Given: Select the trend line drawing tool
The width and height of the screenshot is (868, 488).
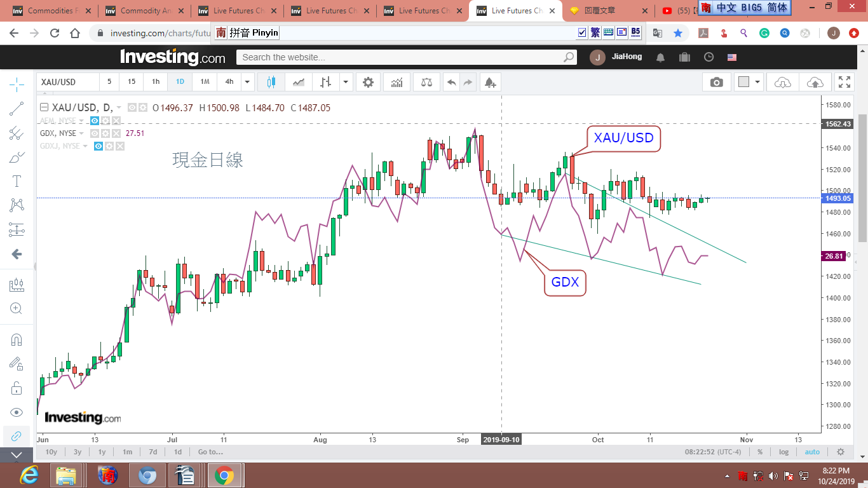Looking at the screenshot, I should click(x=17, y=109).
